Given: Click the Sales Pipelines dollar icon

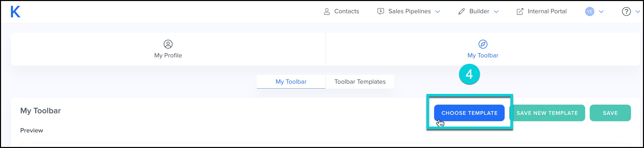Looking at the screenshot, I should [381, 11].
